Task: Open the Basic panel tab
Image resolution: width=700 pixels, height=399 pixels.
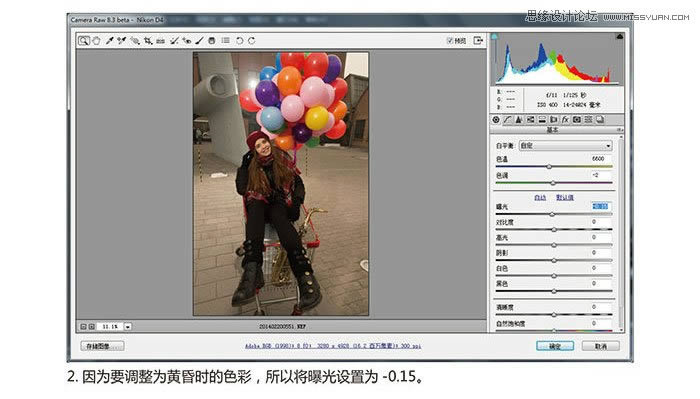Action: pos(496,120)
